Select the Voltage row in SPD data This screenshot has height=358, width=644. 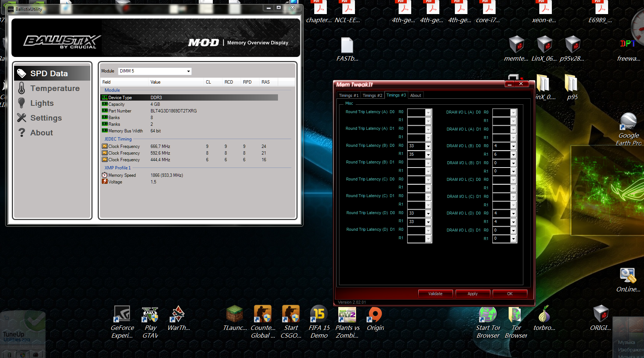(189, 182)
